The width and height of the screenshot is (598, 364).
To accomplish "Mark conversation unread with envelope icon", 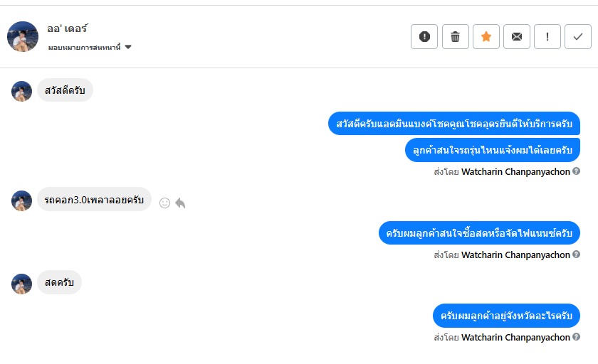I will [x=517, y=36].
